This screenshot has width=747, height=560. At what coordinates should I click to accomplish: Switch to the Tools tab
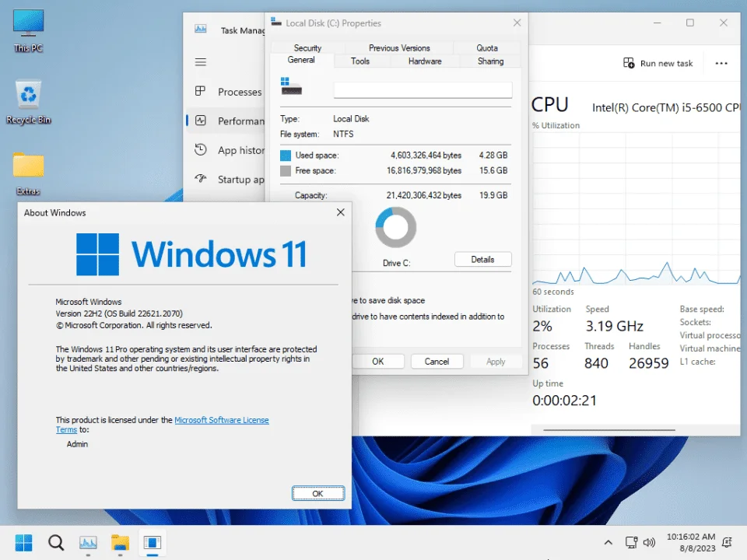click(x=360, y=61)
